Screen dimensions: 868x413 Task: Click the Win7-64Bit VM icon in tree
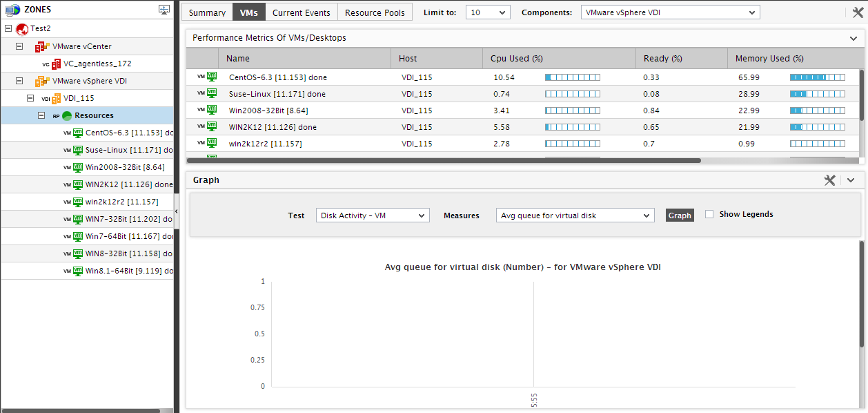78,236
